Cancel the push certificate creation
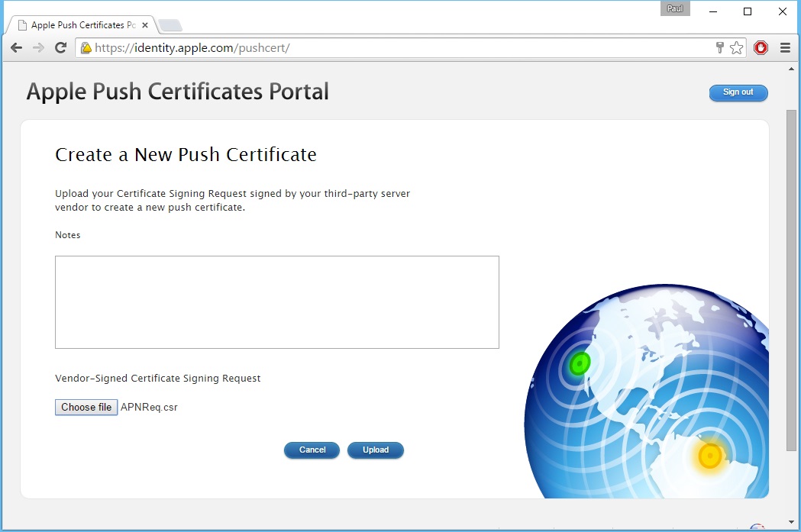801x532 pixels. 312,450
